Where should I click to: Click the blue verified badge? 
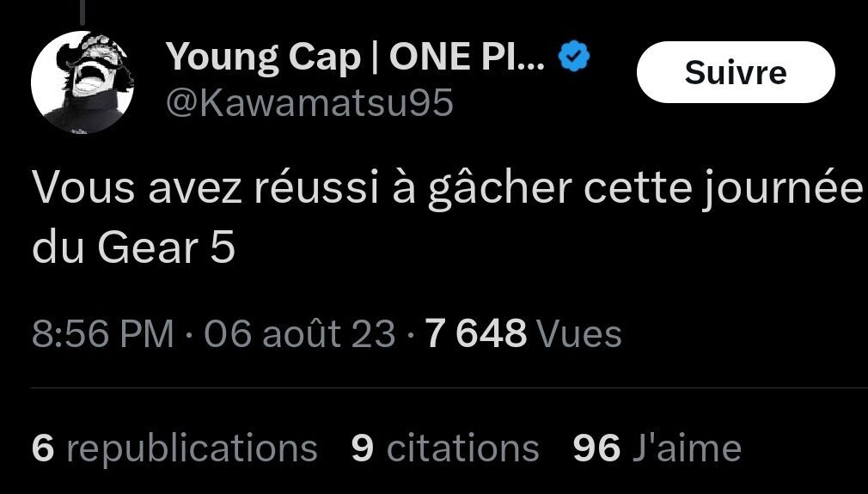[574, 58]
